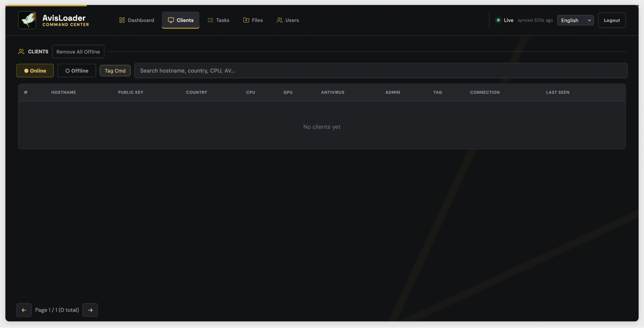Viewport: 644px width, 328px height.
Task: Click the Public Key column header
Action: coord(131,92)
